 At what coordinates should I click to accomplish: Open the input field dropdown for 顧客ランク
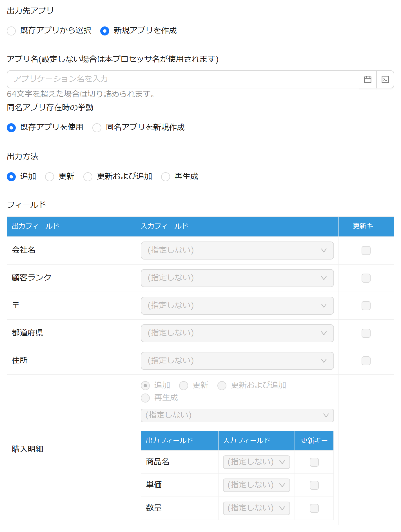(x=237, y=278)
